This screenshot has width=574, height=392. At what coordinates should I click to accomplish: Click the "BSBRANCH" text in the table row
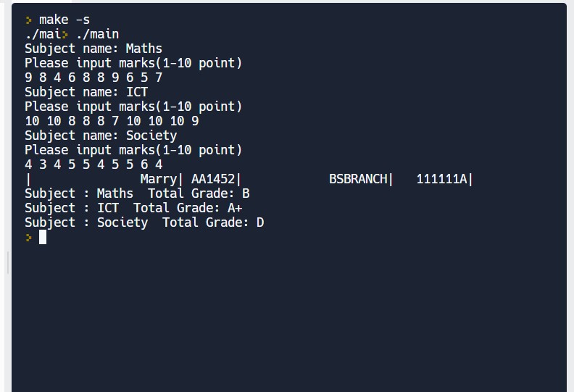358,179
